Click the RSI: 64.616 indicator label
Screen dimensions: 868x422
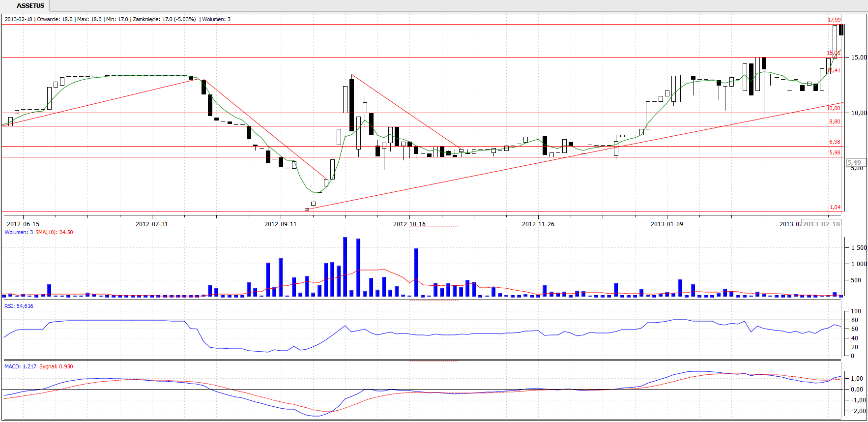tap(19, 306)
